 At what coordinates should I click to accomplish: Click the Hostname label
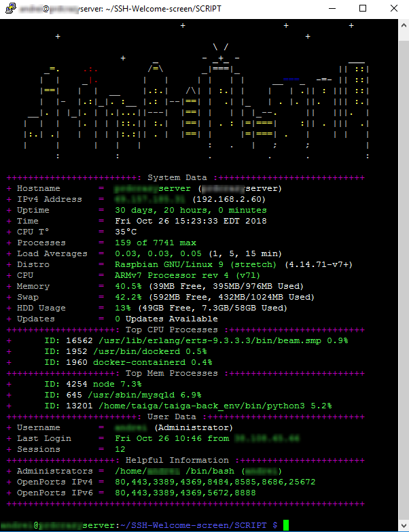pos(39,188)
